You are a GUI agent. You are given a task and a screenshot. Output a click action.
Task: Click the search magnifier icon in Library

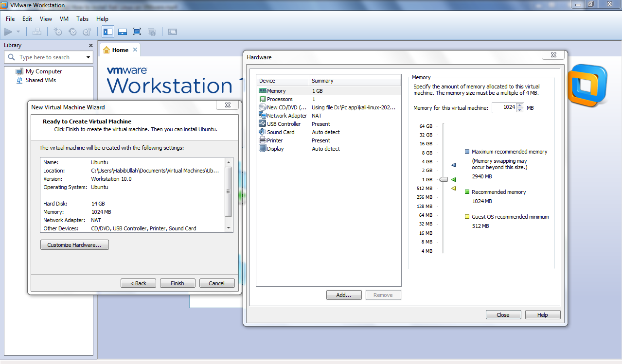point(12,57)
